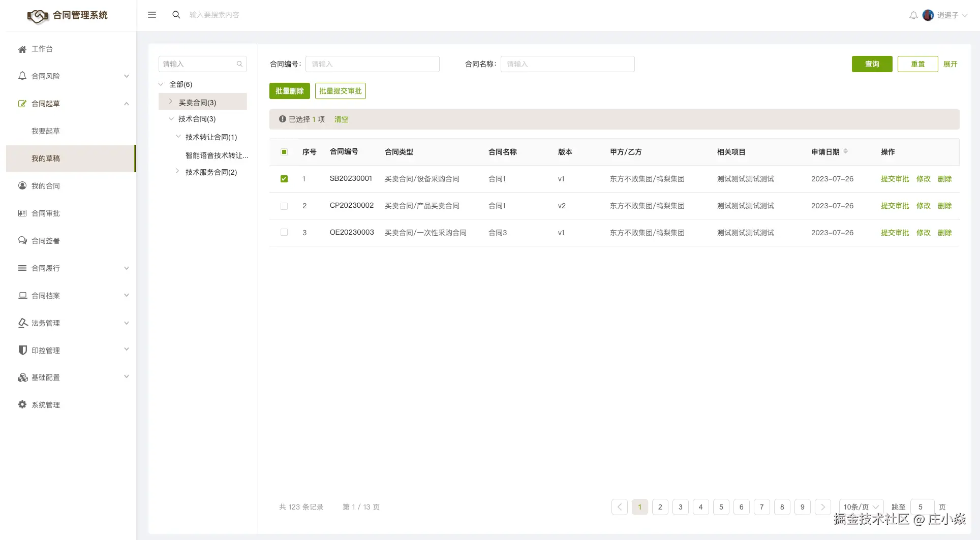Click the magnifier search icon in top bar
The width and height of the screenshot is (980, 540).
tap(176, 15)
